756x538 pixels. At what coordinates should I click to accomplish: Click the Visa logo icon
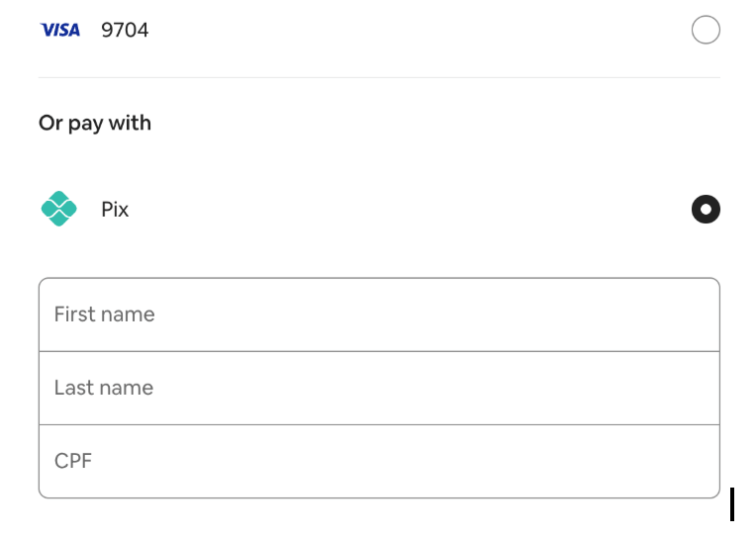(59, 31)
